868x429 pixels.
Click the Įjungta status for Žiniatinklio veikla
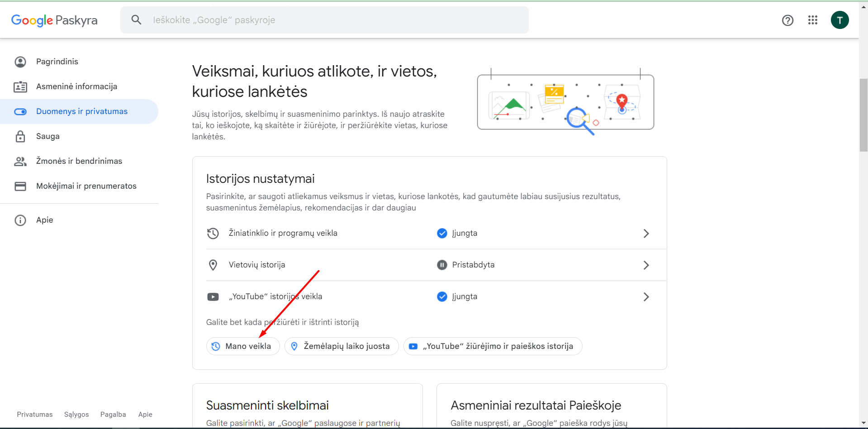(465, 233)
